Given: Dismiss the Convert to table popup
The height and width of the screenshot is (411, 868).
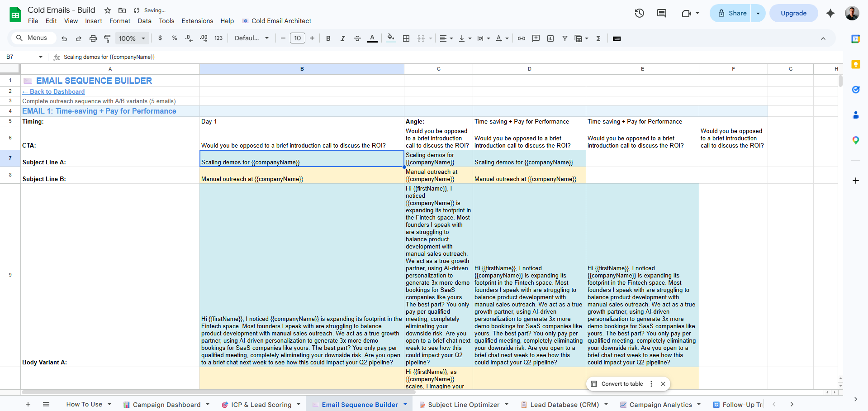Looking at the screenshot, I should [663, 384].
